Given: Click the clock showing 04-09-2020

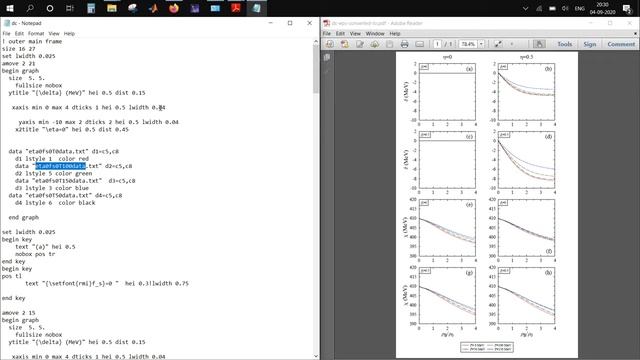Looking at the screenshot, I should tap(602, 9).
